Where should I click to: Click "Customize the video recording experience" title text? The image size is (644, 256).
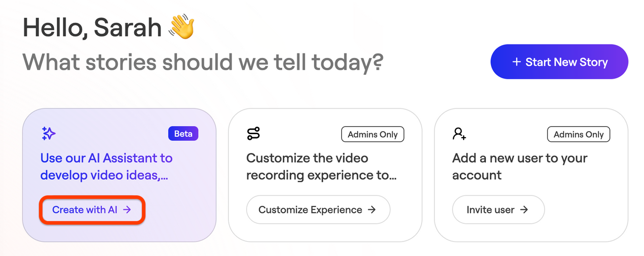tap(322, 166)
